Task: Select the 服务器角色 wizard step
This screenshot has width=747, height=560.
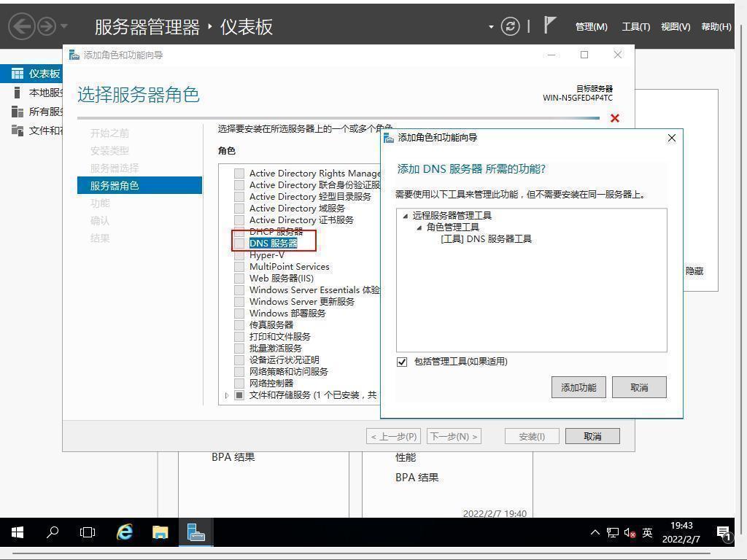Action: click(x=139, y=185)
